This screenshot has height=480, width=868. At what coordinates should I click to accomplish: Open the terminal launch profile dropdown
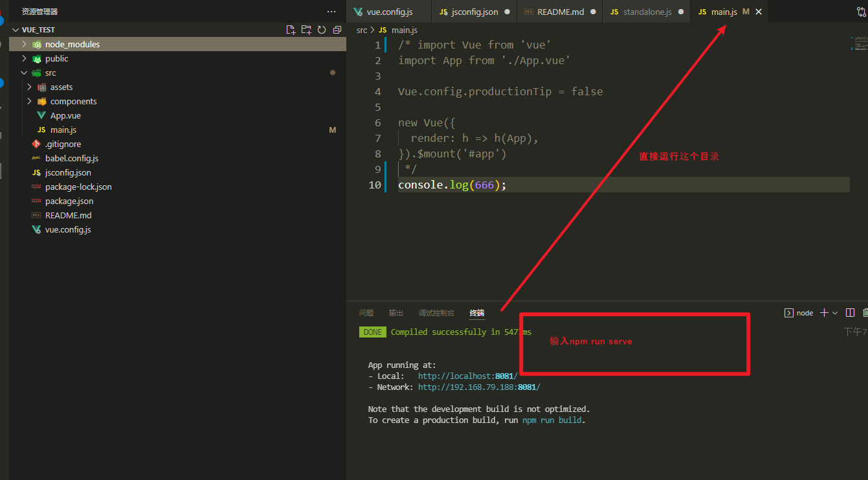(834, 313)
